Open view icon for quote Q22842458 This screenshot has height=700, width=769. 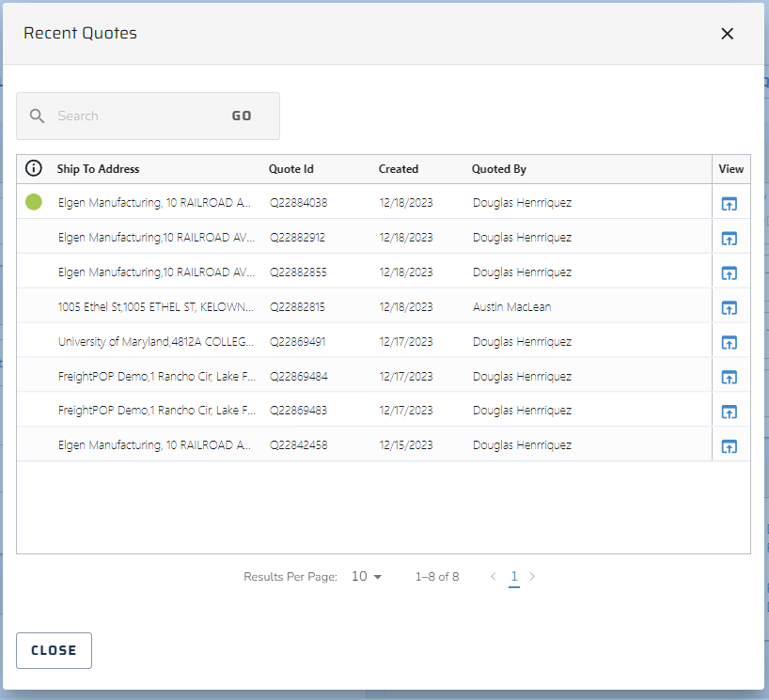(729, 446)
